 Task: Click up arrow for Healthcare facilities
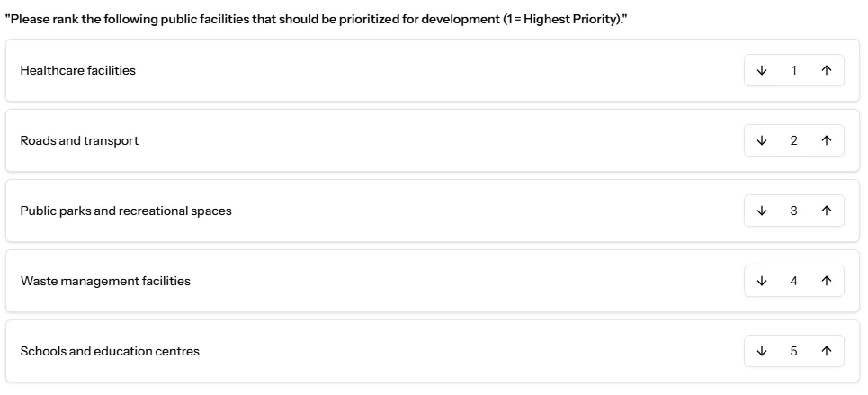(x=826, y=70)
